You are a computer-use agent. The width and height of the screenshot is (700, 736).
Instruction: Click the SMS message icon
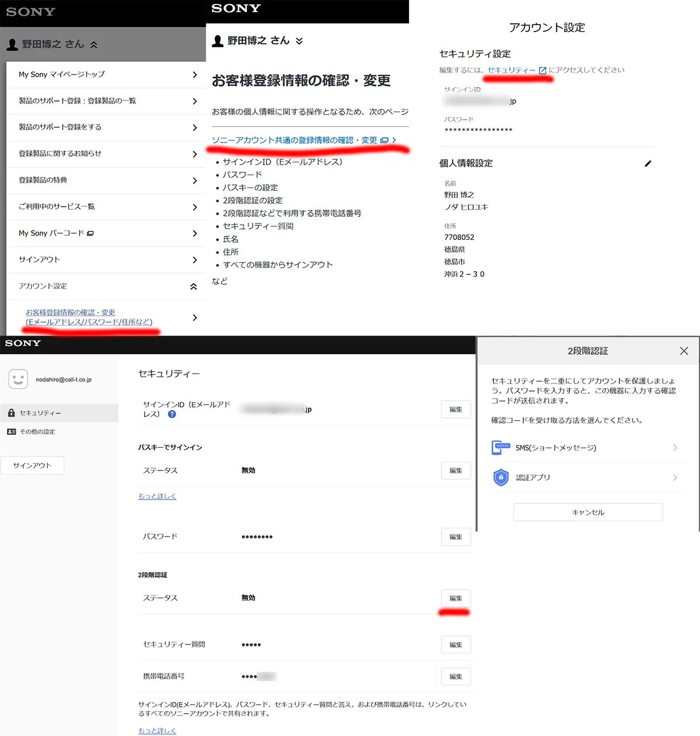pos(501,448)
